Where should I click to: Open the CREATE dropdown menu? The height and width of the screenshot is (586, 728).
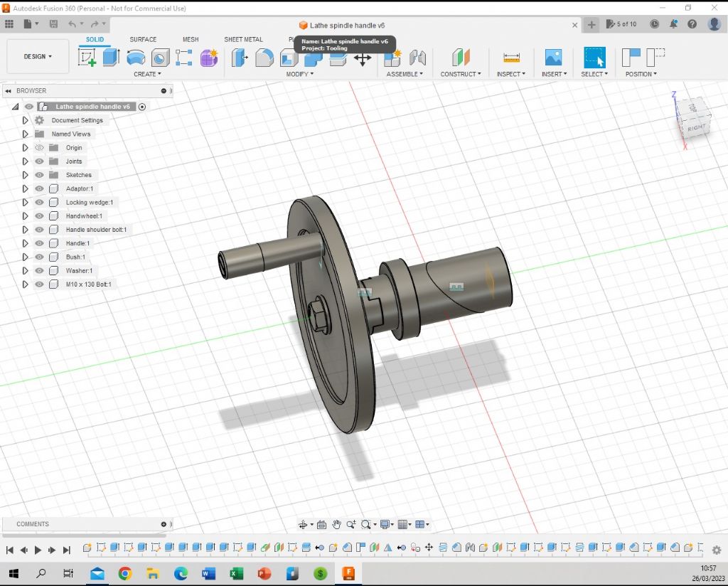(147, 74)
